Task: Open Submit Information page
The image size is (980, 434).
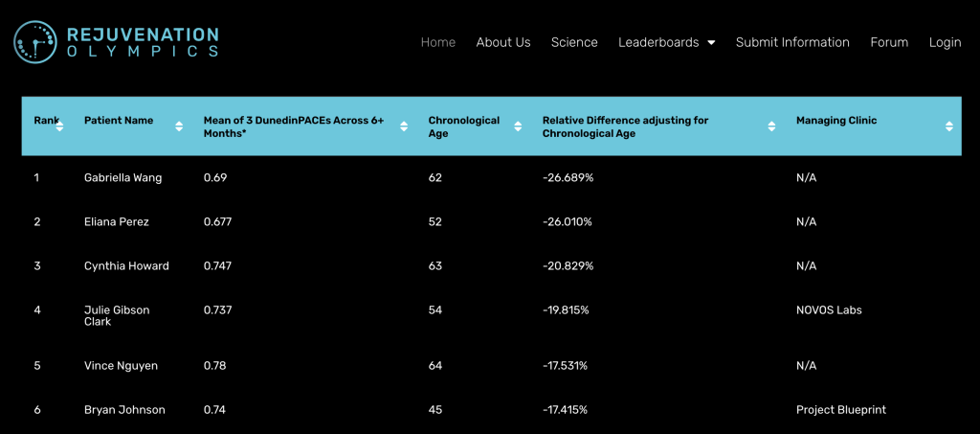Action: (792, 42)
